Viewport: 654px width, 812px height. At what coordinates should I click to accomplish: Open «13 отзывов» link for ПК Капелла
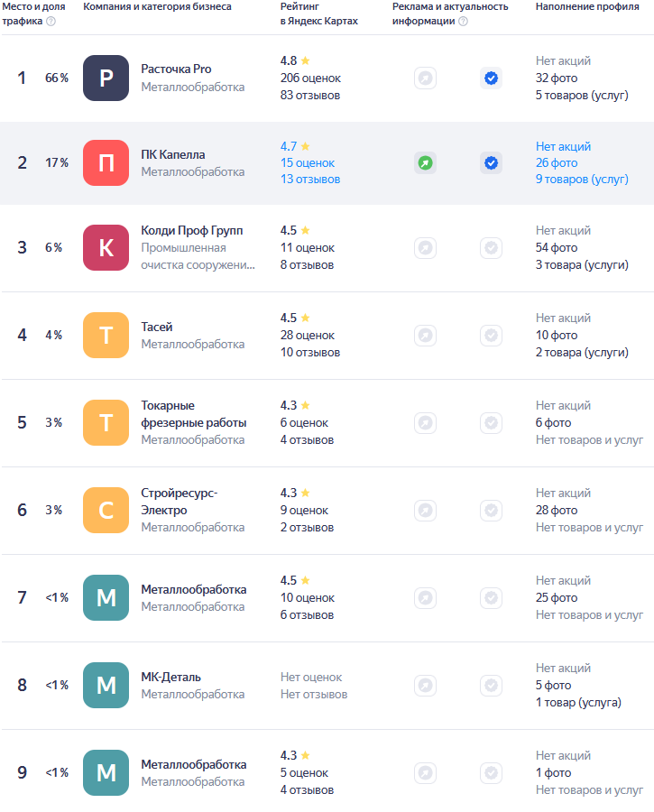[x=309, y=180]
